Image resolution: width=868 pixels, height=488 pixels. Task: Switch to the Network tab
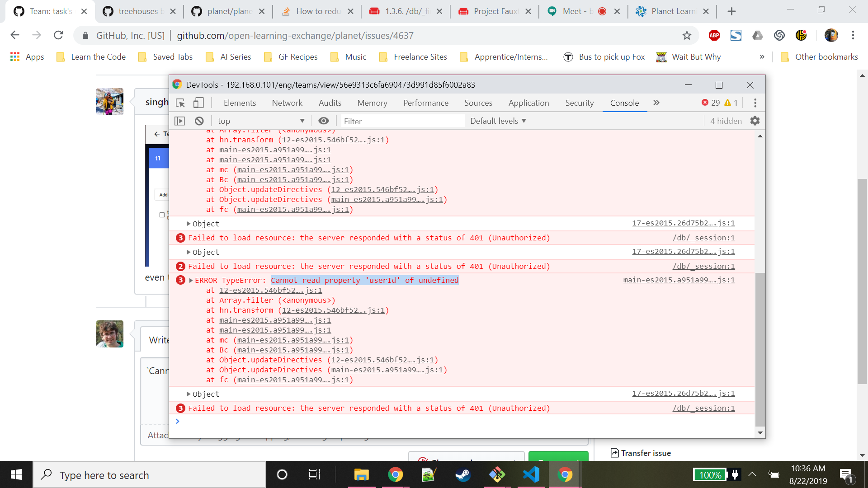pos(287,103)
